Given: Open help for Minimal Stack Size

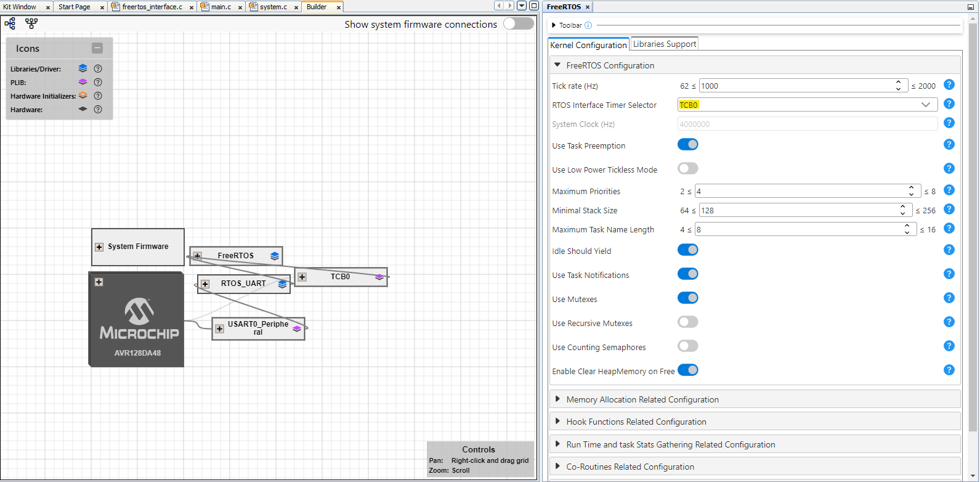Looking at the screenshot, I should [949, 209].
